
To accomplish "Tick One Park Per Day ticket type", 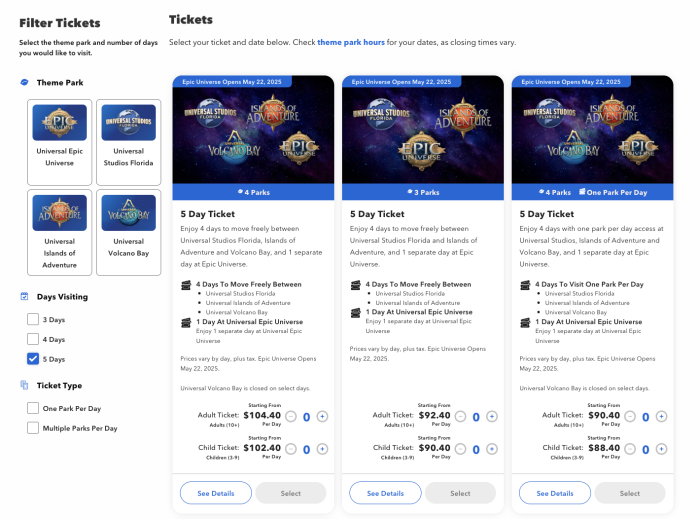I will pos(34,408).
